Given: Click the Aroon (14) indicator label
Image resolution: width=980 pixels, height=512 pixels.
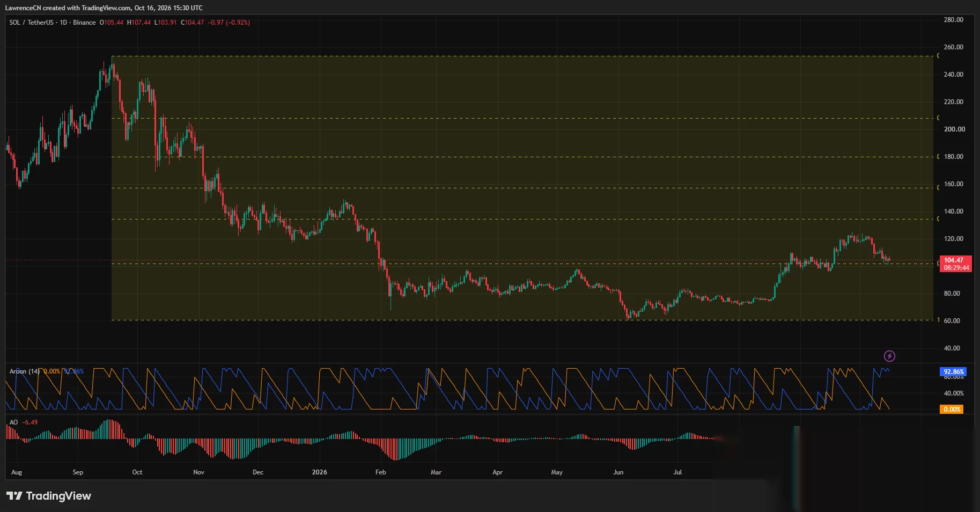Looking at the screenshot, I should (x=25, y=371).
